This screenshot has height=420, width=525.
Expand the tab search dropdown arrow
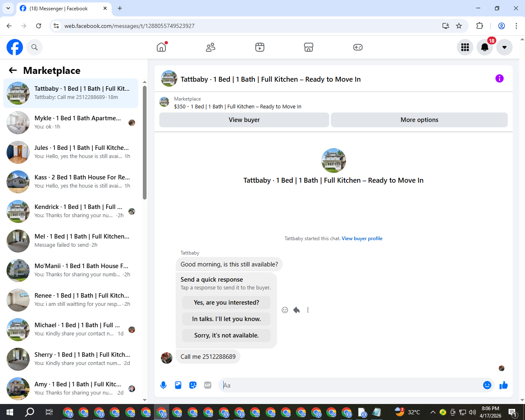[x=8, y=8]
